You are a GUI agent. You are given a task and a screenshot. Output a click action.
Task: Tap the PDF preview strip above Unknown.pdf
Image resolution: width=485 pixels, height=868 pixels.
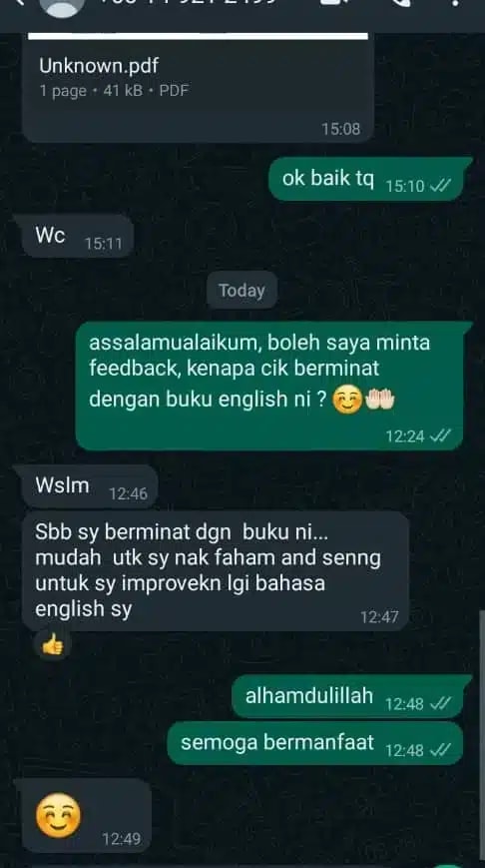pyautogui.click(x=198, y=37)
